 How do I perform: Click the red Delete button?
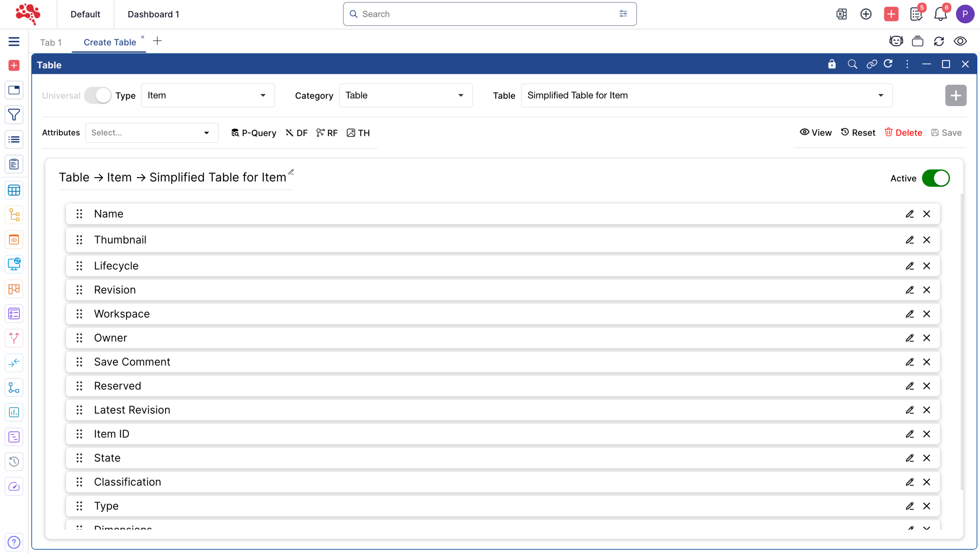point(903,133)
